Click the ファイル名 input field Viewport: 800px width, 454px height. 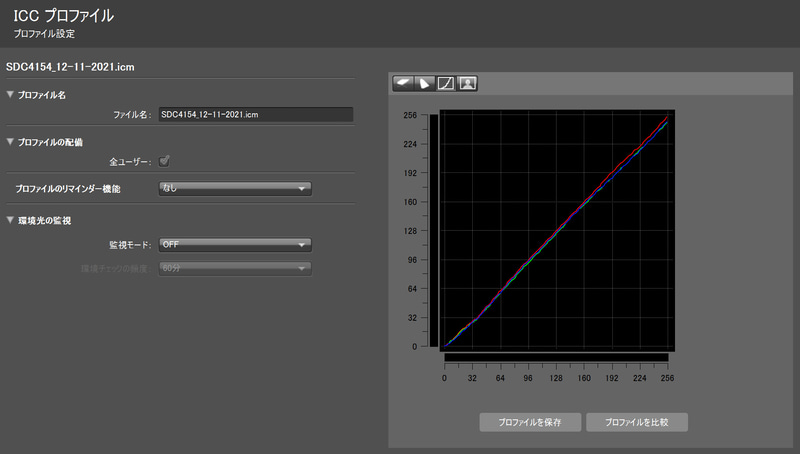pos(256,114)
